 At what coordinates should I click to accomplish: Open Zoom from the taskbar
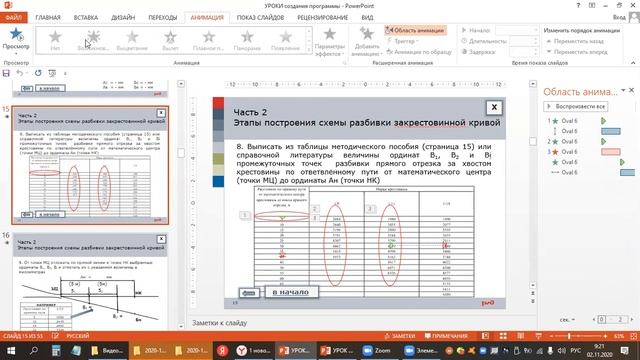[x=377, y=351]
